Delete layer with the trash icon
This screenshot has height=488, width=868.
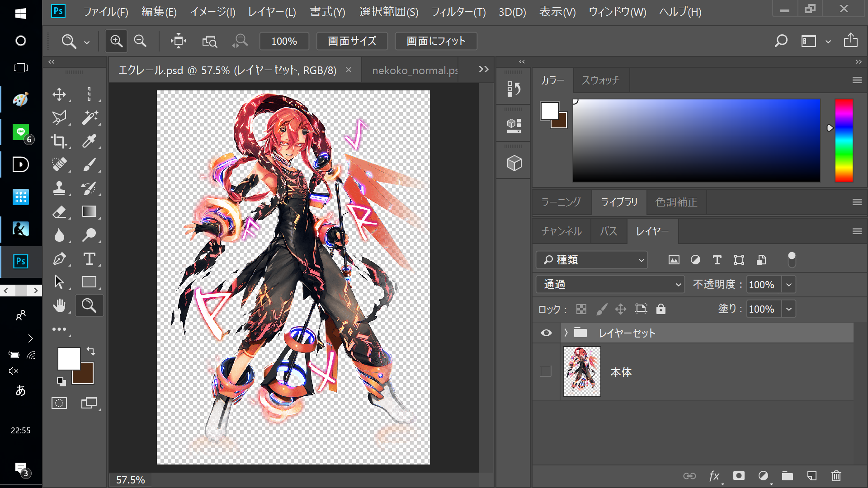(x=836, y=476)
